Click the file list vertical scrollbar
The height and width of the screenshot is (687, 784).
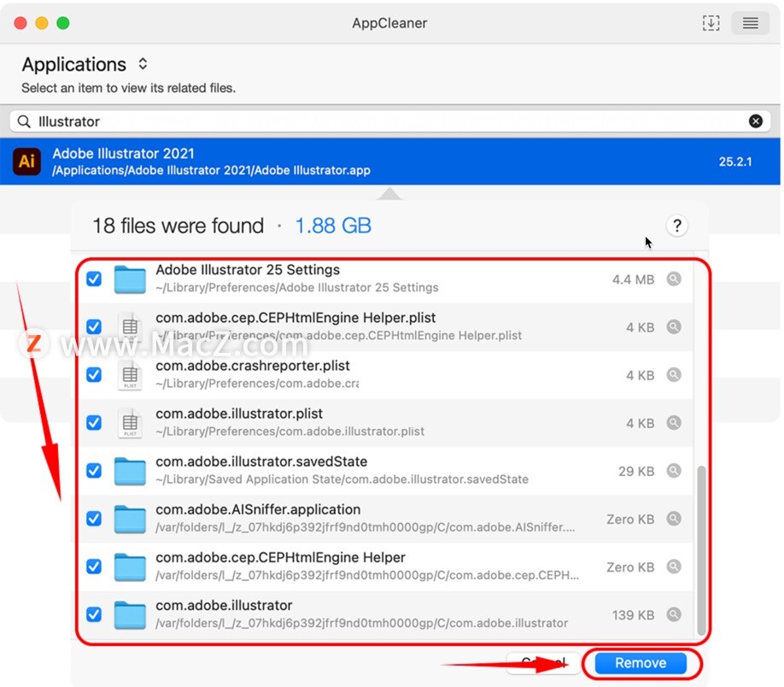(x=701, y=550)
